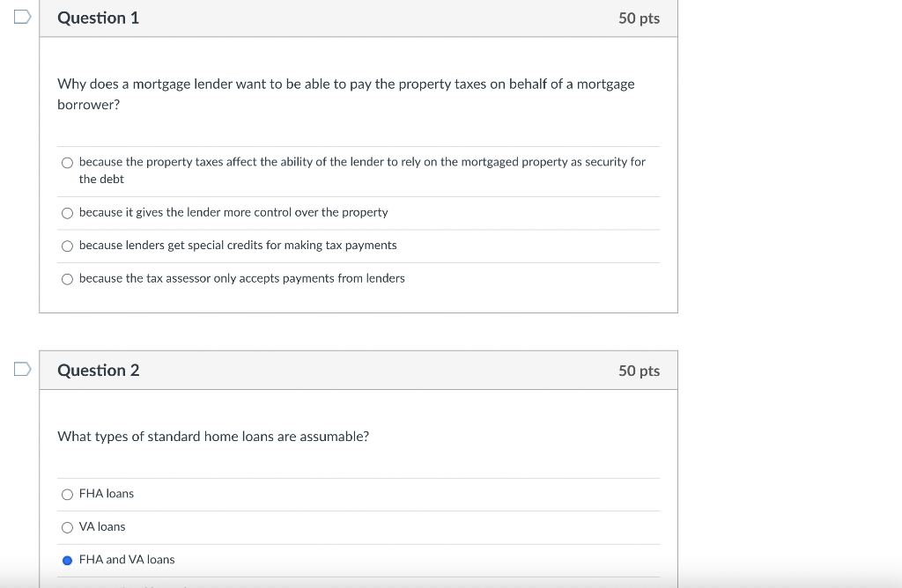The image size is (902, 588).
Task: Choose "because the tax assessor only accepts payments"
Action: 67,279
